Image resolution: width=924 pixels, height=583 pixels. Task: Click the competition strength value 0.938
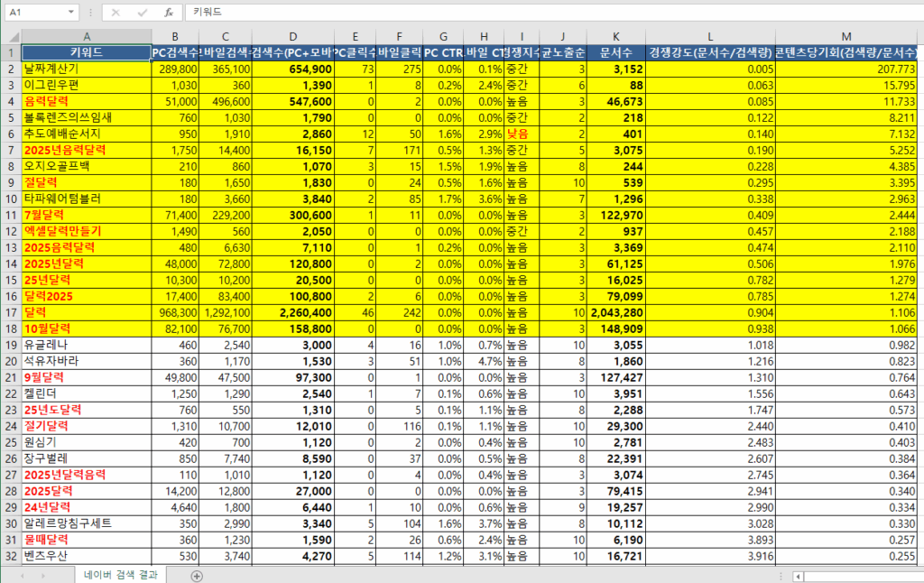pyautogui.click(x=710, y=329)
